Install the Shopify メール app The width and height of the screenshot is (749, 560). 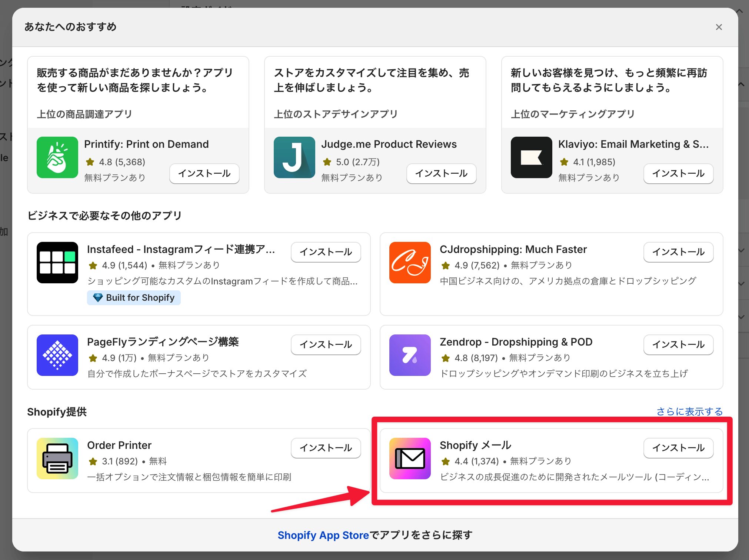[679, 448]
